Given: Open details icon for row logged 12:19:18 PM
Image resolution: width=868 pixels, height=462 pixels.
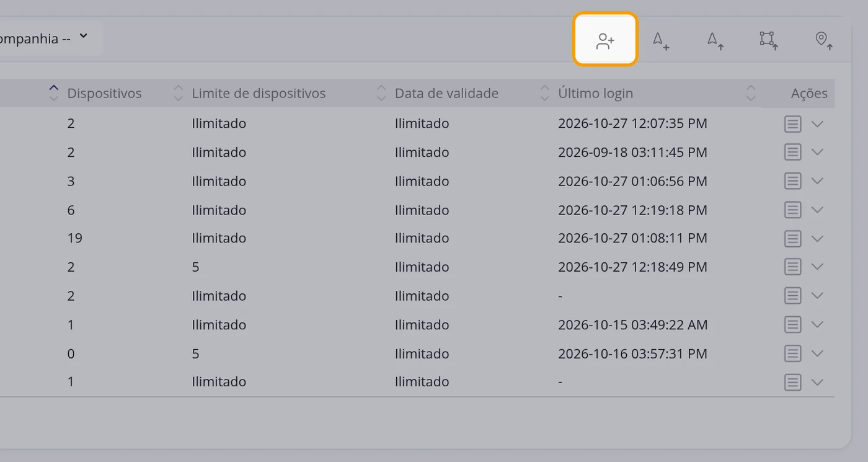Looking at the screenshot, I should (793, 210).
